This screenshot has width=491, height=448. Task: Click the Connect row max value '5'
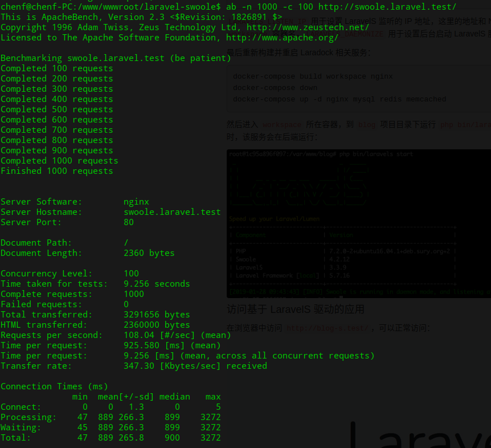coord(218,408)
